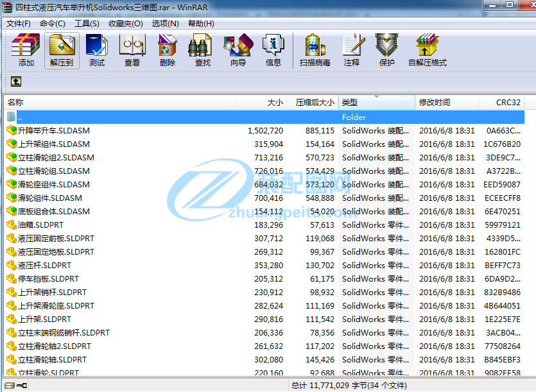Image resolution: width=536 pixels, height=392 pixels.
Task: Go up one folder level button
Action: click(x=16, y=81)
